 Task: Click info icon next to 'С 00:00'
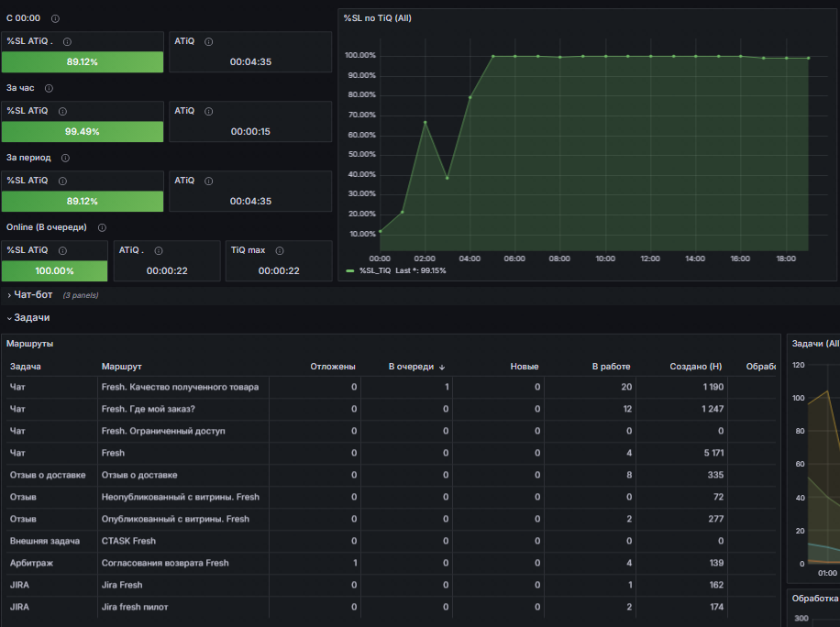55,18
